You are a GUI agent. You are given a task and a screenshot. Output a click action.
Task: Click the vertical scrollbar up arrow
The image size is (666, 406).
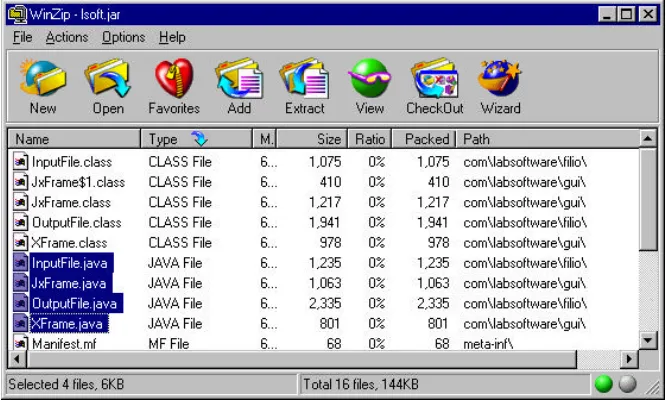[648, 138]
